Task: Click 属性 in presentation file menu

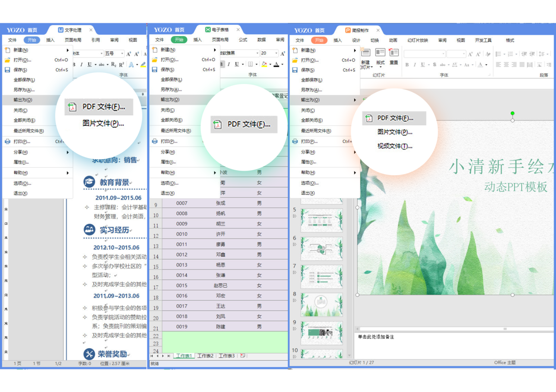Action: 308,162
